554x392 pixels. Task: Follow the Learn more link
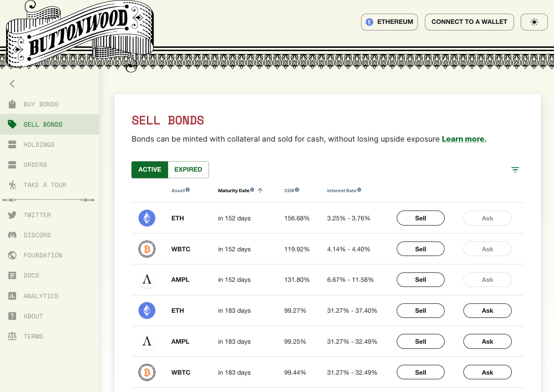pyautogui.click(x=464, y=139)
